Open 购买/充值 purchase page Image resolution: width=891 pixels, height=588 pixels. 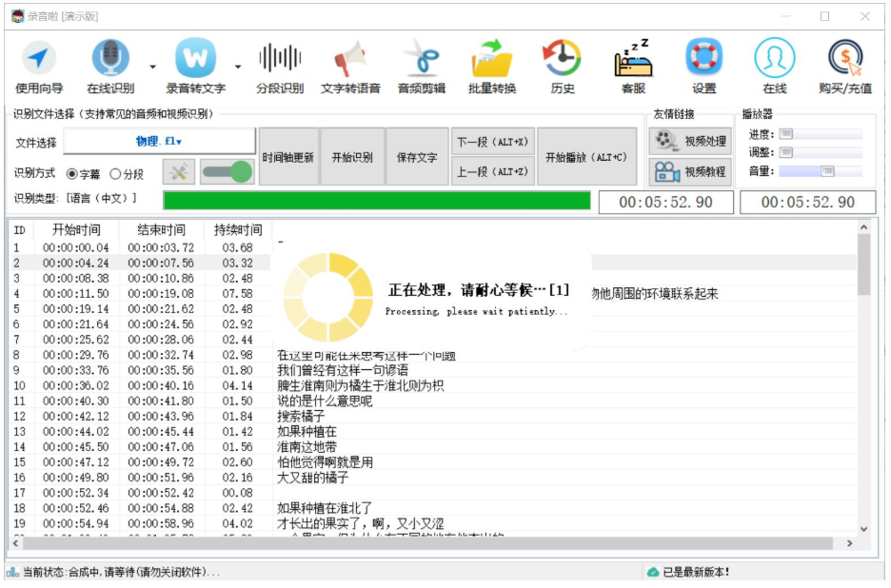845,67
